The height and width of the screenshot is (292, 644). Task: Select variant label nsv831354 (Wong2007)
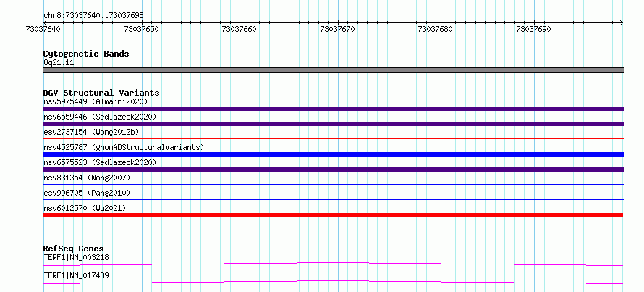click(87, 178)
